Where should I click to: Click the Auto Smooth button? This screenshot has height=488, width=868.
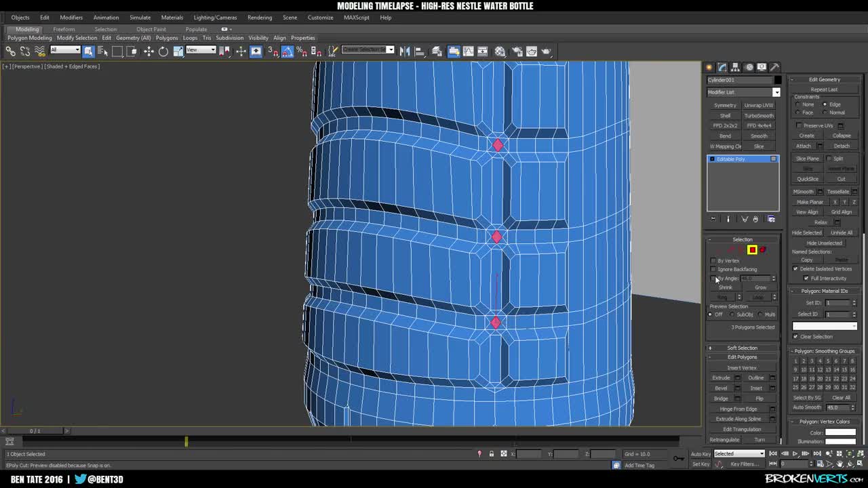coord(807,407)
